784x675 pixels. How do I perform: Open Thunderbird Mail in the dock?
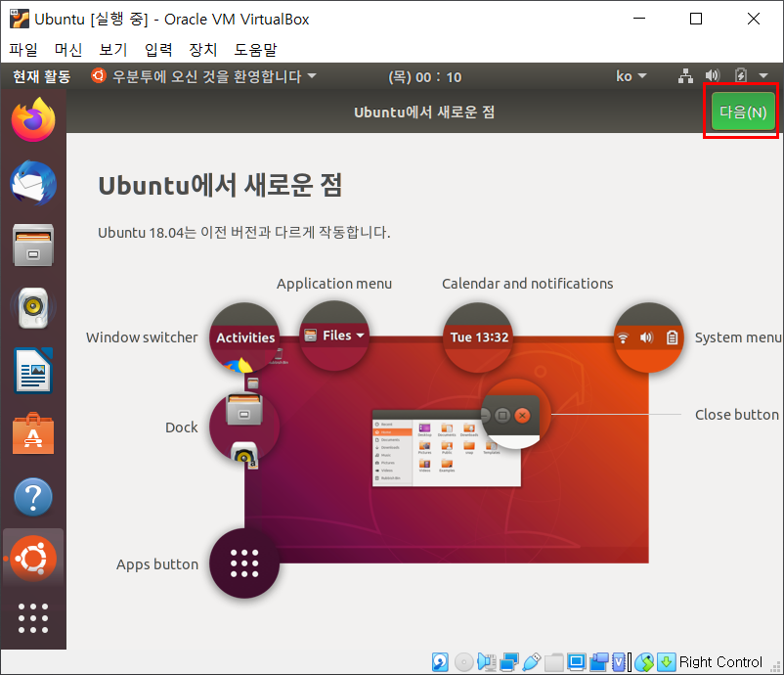[33, 183]
